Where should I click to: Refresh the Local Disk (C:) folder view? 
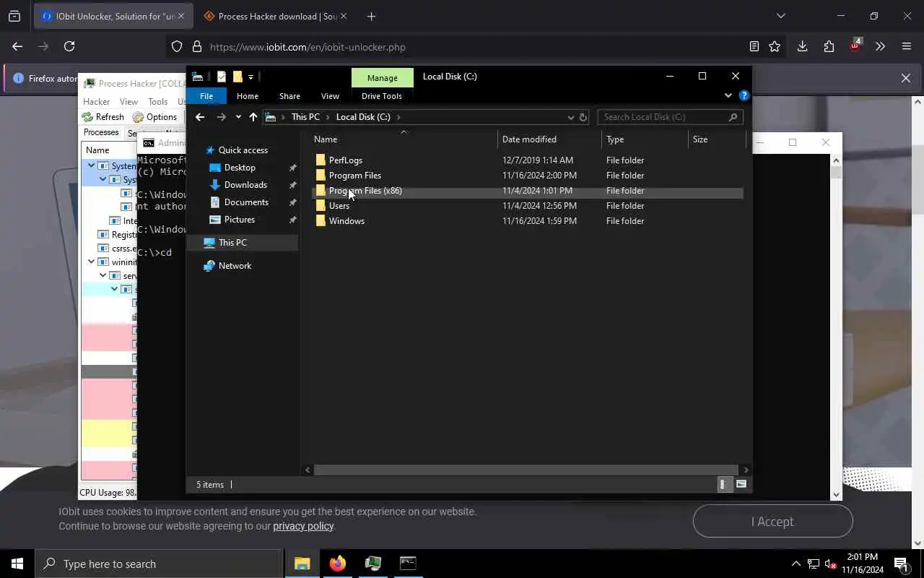click(x=583, y=117)
